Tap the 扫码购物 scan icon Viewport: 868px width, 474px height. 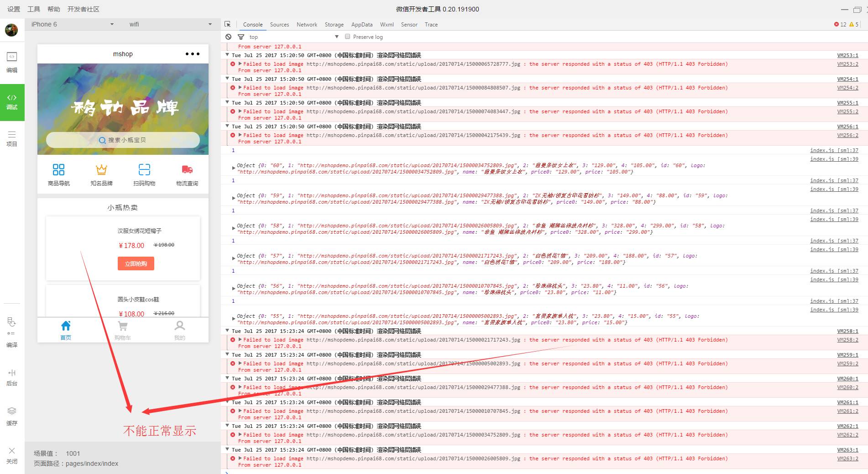coord(144,170)
